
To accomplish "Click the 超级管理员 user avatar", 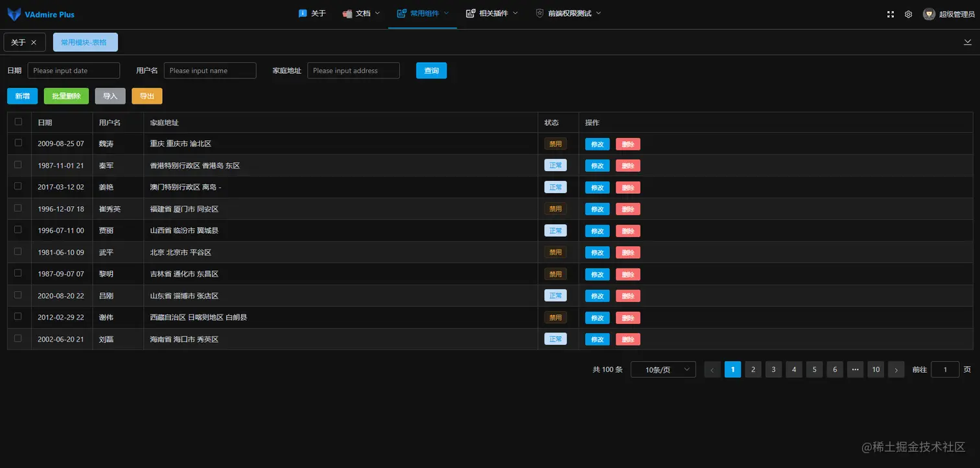I will coord(929,14).
